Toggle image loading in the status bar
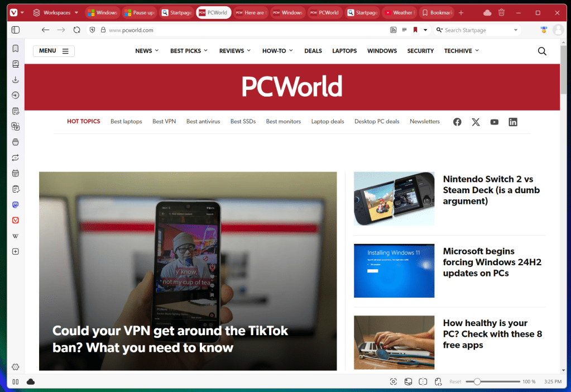 (x=408, y=381)
